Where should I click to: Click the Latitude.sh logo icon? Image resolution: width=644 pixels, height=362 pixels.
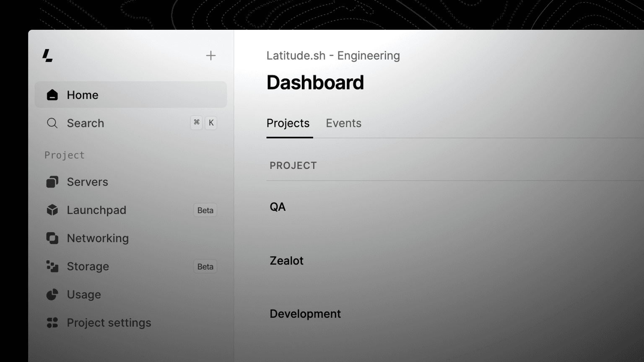(47, 56)
